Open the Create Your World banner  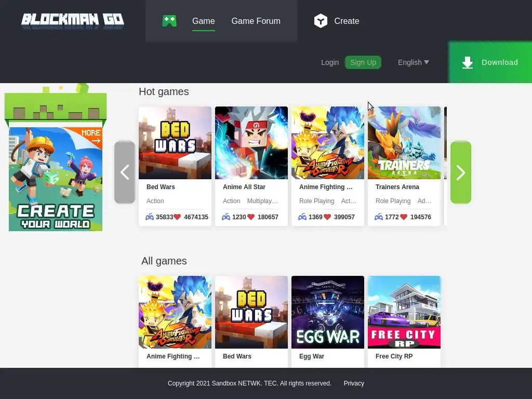(x=55, y=179)
